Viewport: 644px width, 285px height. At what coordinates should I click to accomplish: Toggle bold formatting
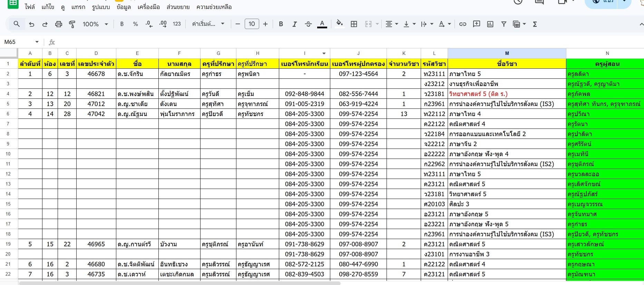coord(281,24)
